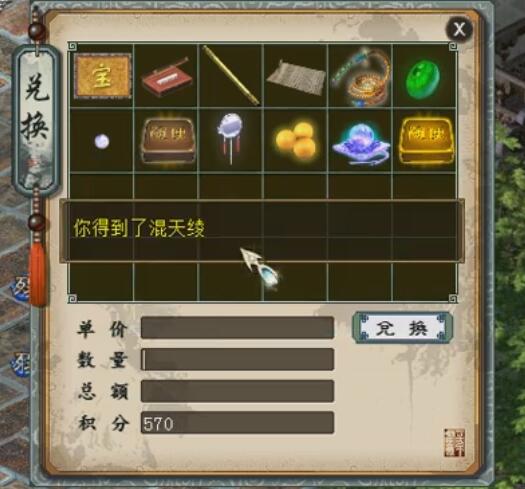525x489 pixels.
Task: Select the brown engraved box item
Action: point(167,140)
